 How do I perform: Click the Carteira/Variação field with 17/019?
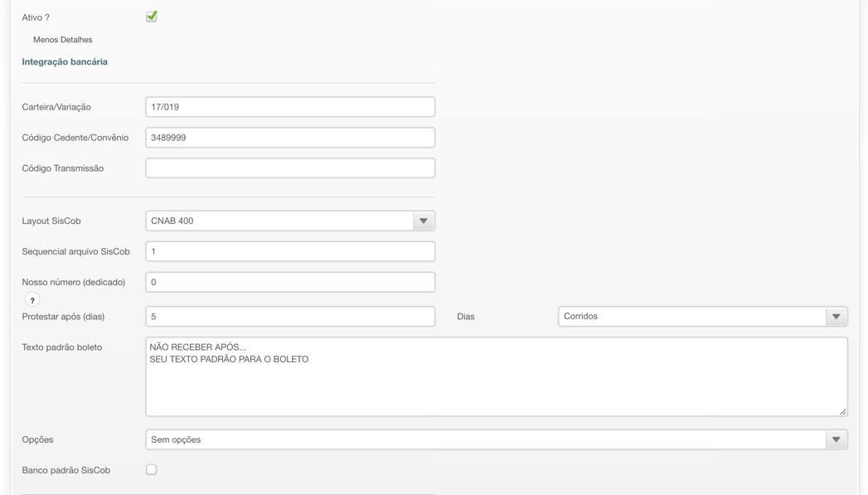(290, 107)
